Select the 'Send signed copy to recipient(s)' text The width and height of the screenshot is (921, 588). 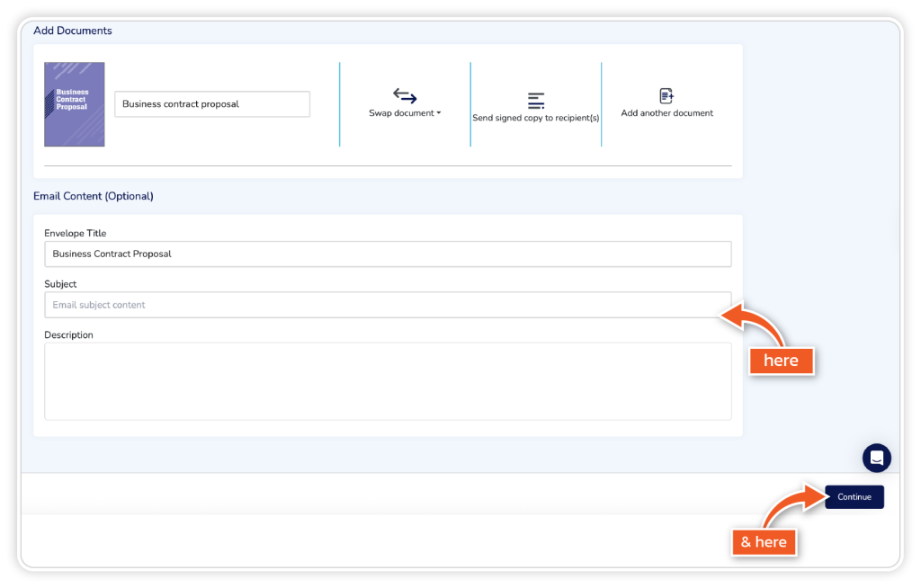point(536,118)
